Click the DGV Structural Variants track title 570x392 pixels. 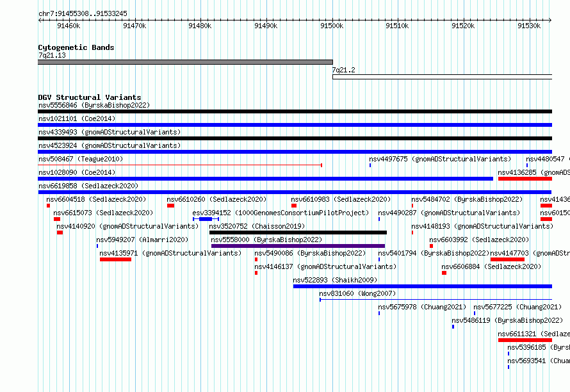click(x=90, y=97)
